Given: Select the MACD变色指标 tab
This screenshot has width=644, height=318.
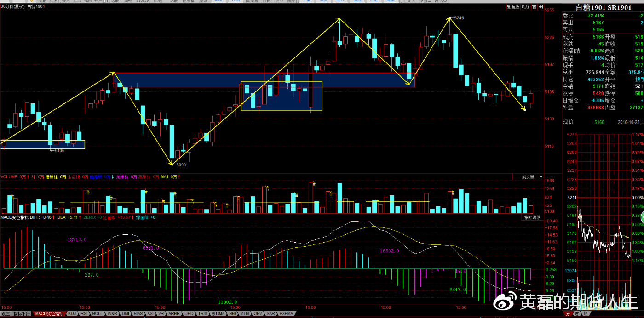Looking at the screenshot, I should [x=49, y=314].
